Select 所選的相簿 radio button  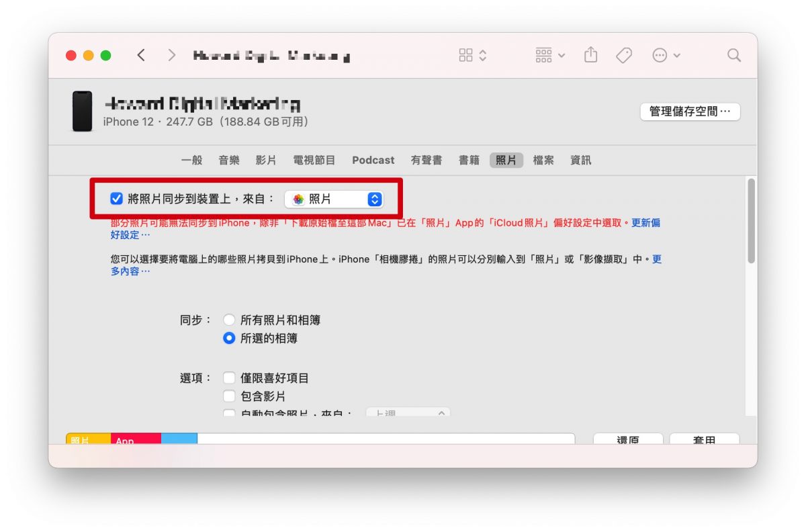(229, 339)
